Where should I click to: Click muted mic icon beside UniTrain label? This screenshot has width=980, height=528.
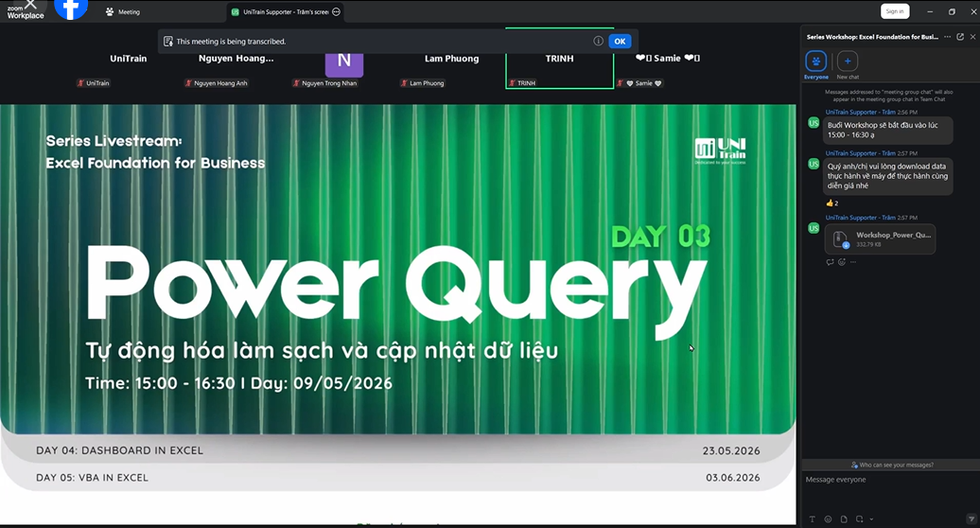[80, 83]
